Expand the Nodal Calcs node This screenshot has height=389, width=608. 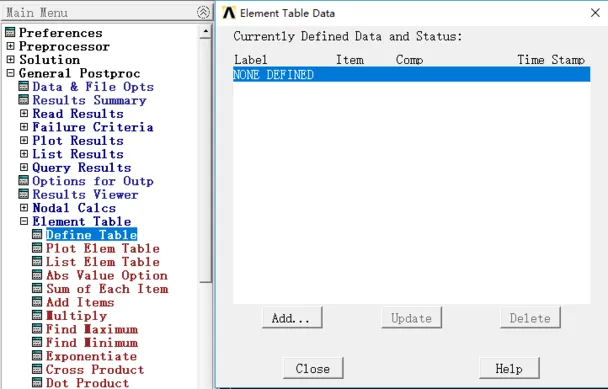[x=24, y=208]
